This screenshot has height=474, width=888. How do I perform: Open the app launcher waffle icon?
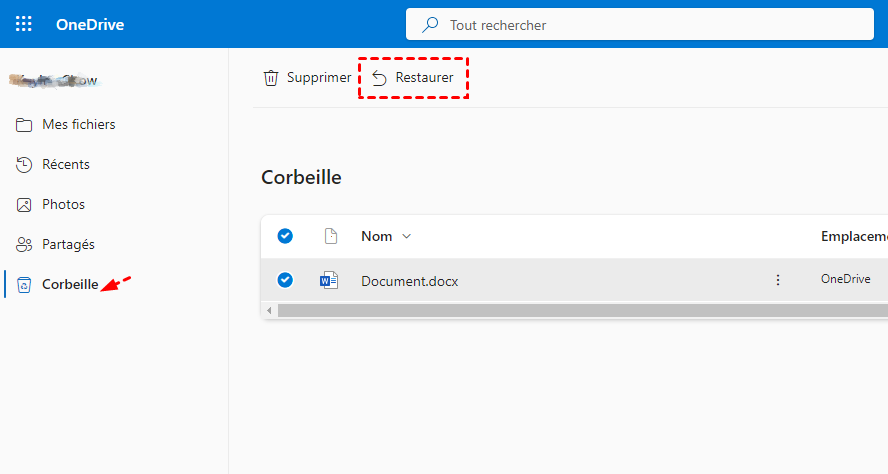pos(24,24)
